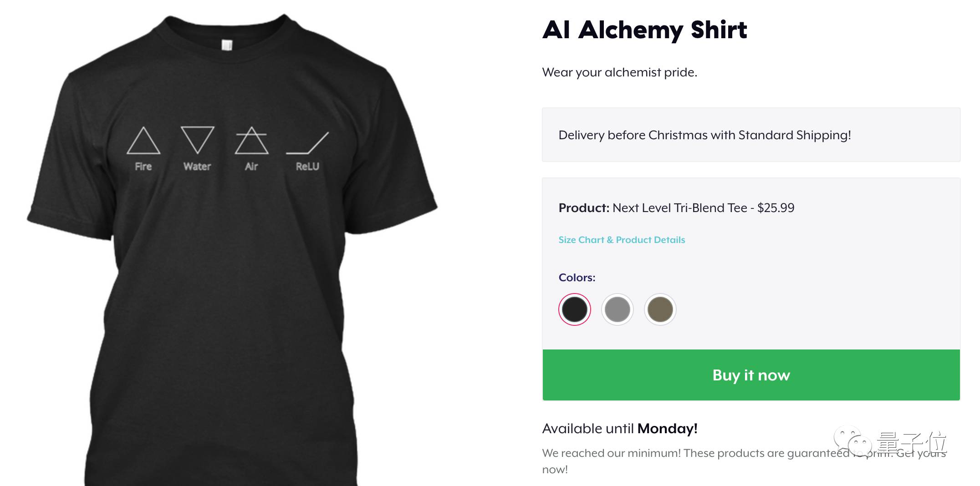Open Size Chart & Product Details link
Viewport: 980px width, 486px height.
622,240
